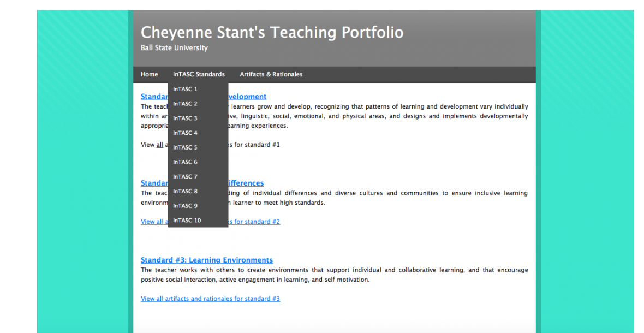View all artifacts for standard #1

coord(159,145)
